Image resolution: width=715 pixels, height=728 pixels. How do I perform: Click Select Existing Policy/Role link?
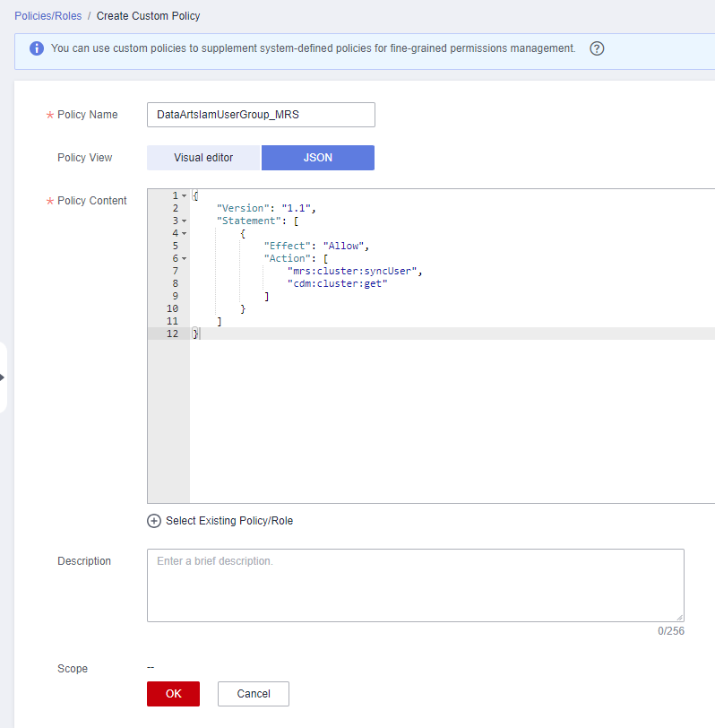coord(229,521)
